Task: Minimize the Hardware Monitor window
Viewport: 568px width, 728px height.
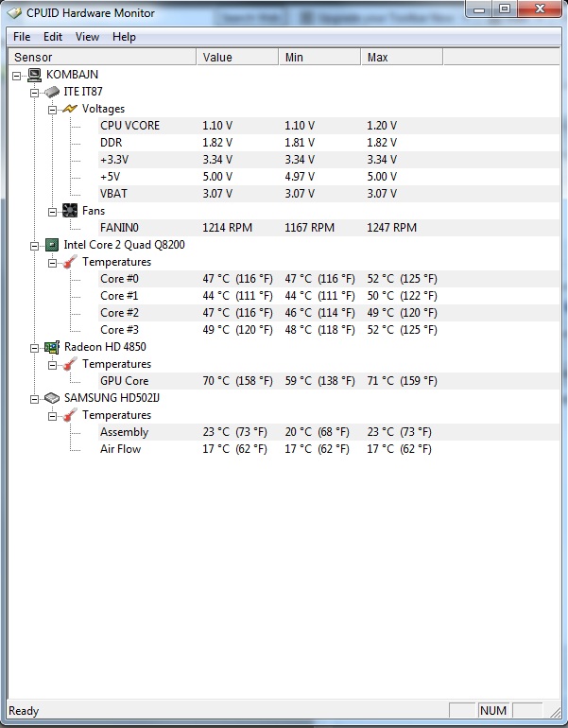Action: (479, 9)
